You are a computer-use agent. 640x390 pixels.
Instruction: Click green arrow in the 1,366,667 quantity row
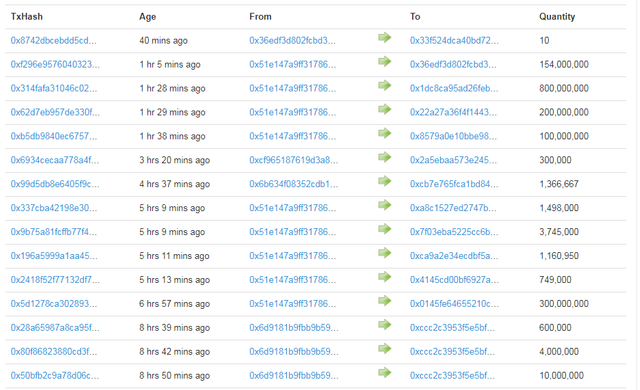(x=384, y=182)
